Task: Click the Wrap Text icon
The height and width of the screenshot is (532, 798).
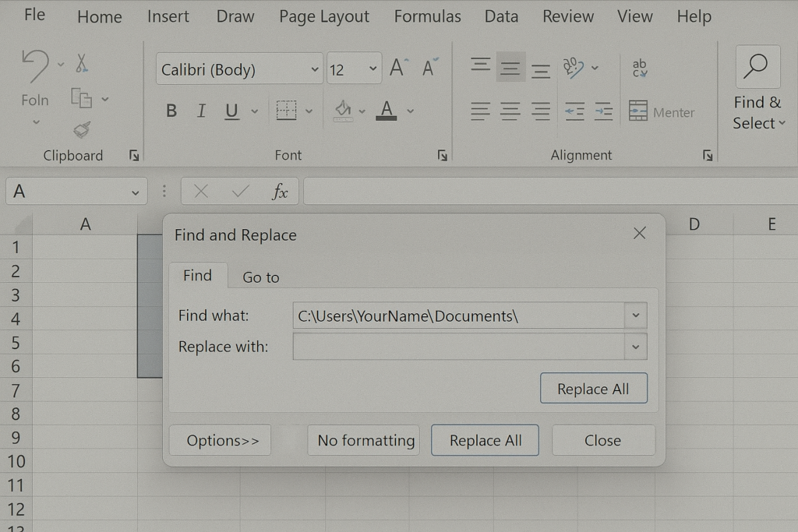Action: coord(640,69)
